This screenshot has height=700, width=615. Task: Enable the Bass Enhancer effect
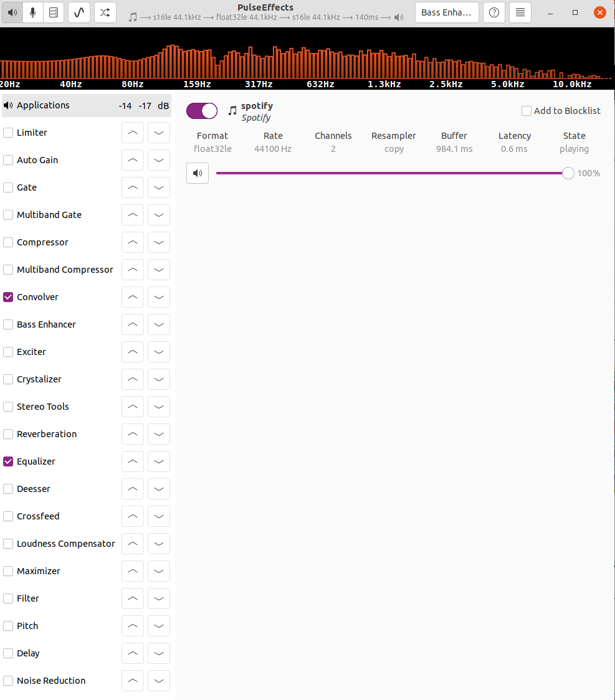point(8,324)
